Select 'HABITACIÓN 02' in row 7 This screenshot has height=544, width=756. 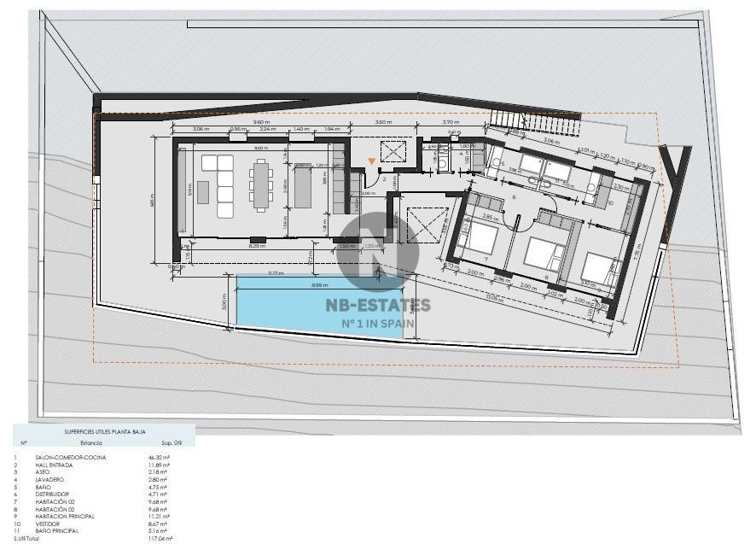tap(55, 502)
